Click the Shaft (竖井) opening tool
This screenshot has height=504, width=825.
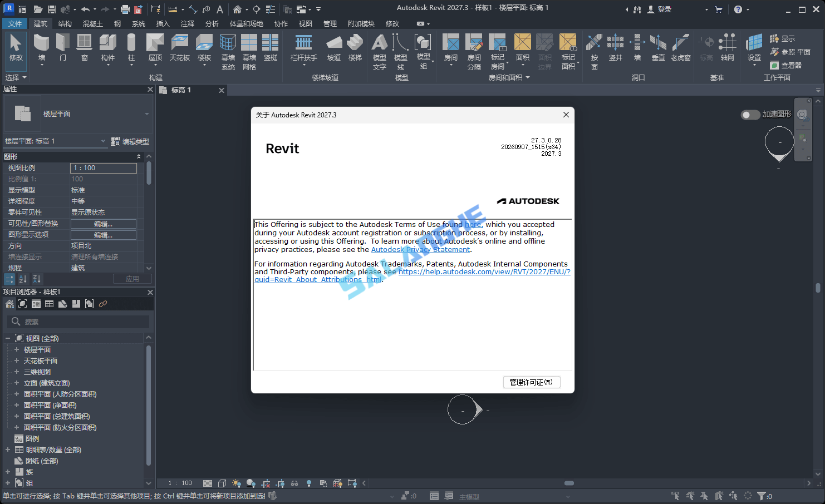[x=616, y=48]
